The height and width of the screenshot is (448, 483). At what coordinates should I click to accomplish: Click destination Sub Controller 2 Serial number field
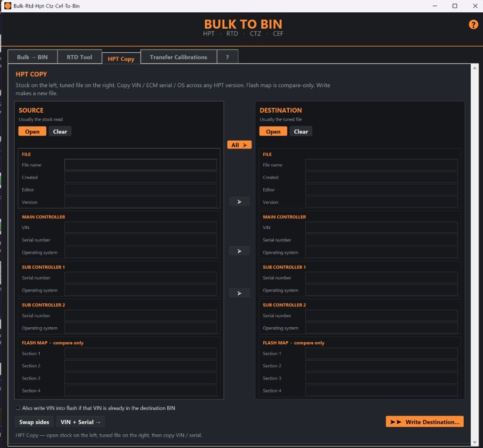click(381, 315)
